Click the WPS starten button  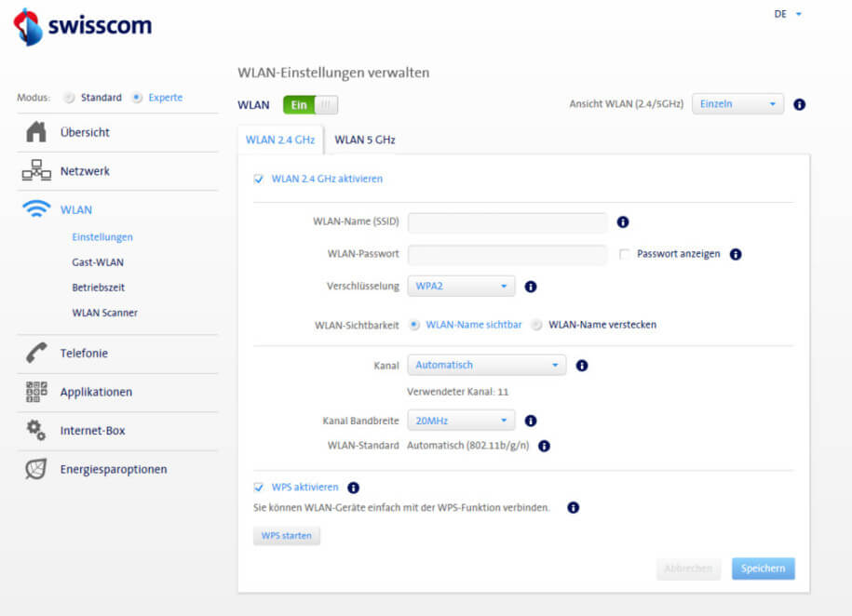click(286, 536)
